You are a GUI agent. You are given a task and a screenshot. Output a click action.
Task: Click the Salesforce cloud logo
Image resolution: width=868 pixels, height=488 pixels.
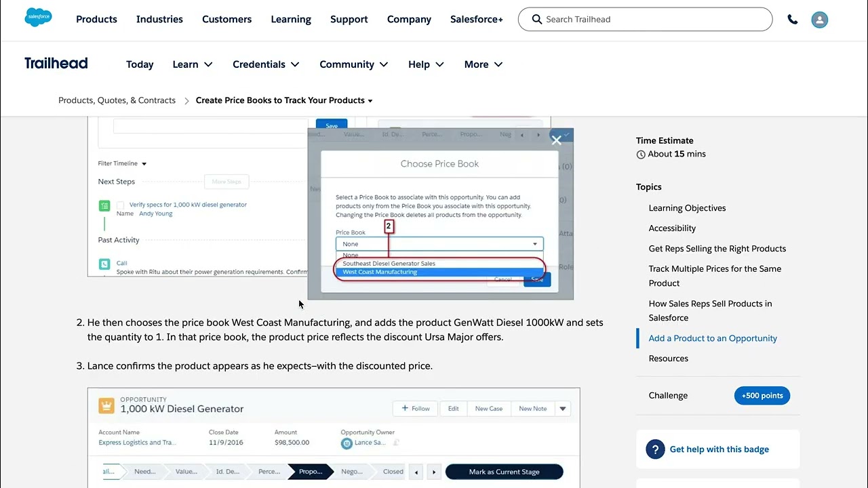(38, 18)
